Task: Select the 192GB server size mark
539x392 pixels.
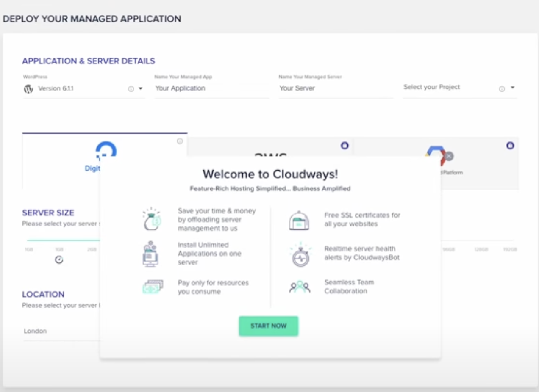Action: 510,250
